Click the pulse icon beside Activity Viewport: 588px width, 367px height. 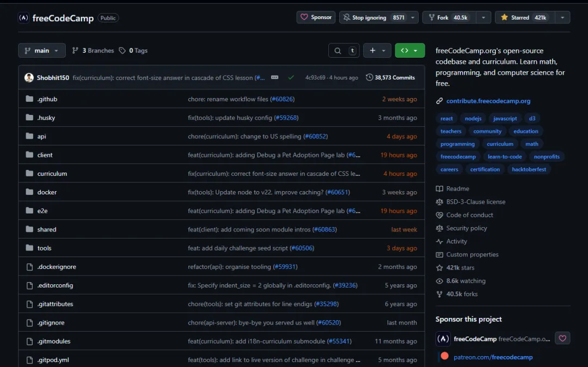pyautogui.click(x=439, y=241)
